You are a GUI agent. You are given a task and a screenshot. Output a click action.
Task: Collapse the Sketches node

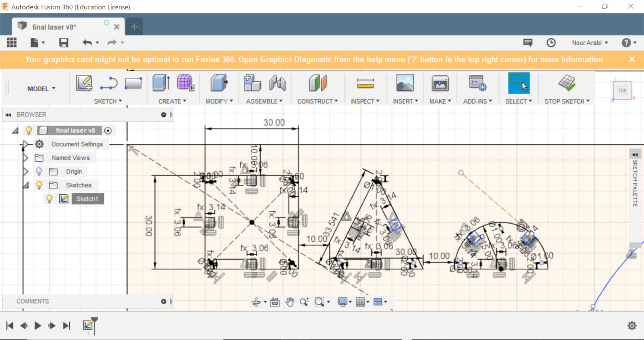tap(26, 185)
